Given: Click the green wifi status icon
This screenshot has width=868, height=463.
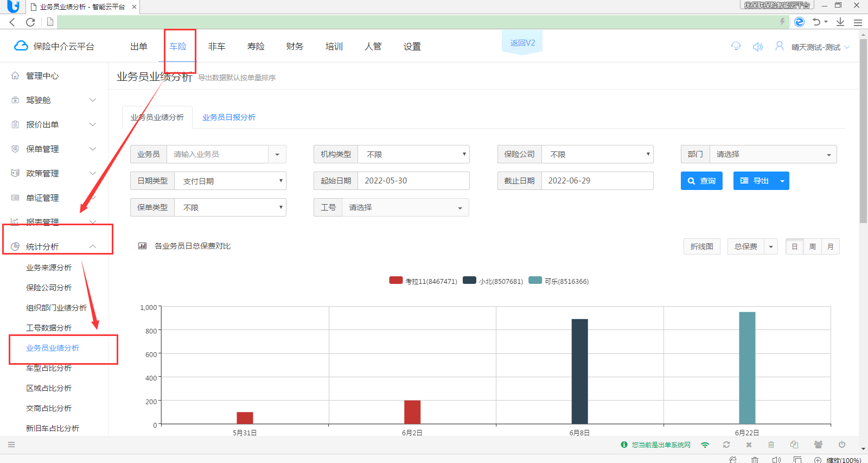Looking at the screenshot, I should 705,445.
